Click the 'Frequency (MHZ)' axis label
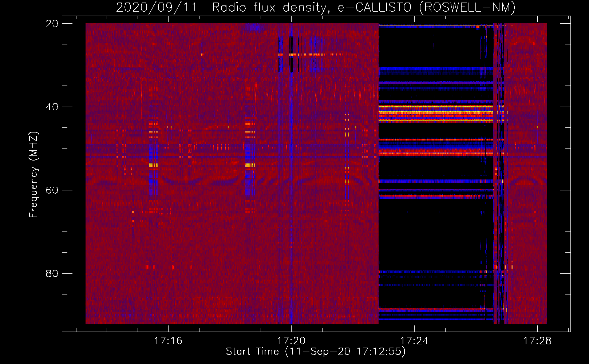Screen dimensions: 589x364 tap(33, 175)
